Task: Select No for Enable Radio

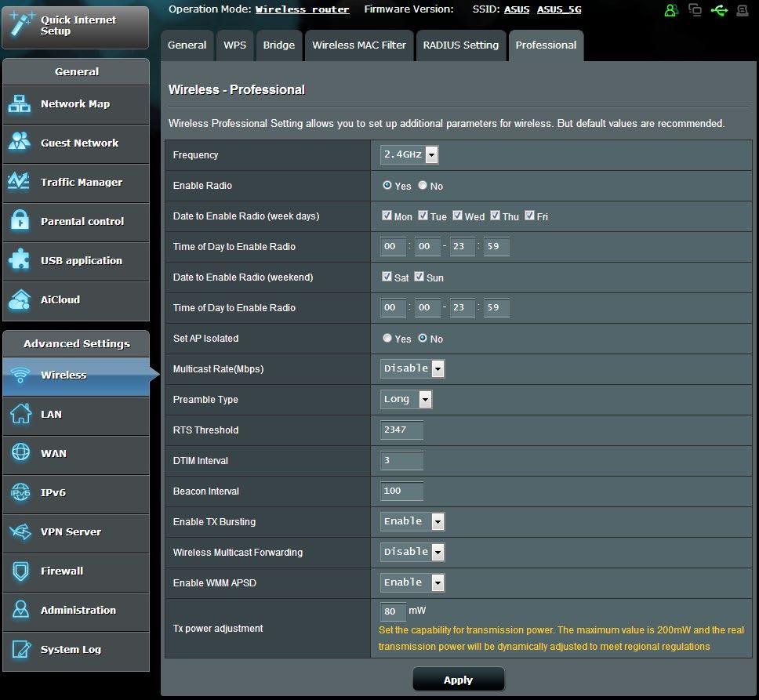Action: (x=423, y=185)
